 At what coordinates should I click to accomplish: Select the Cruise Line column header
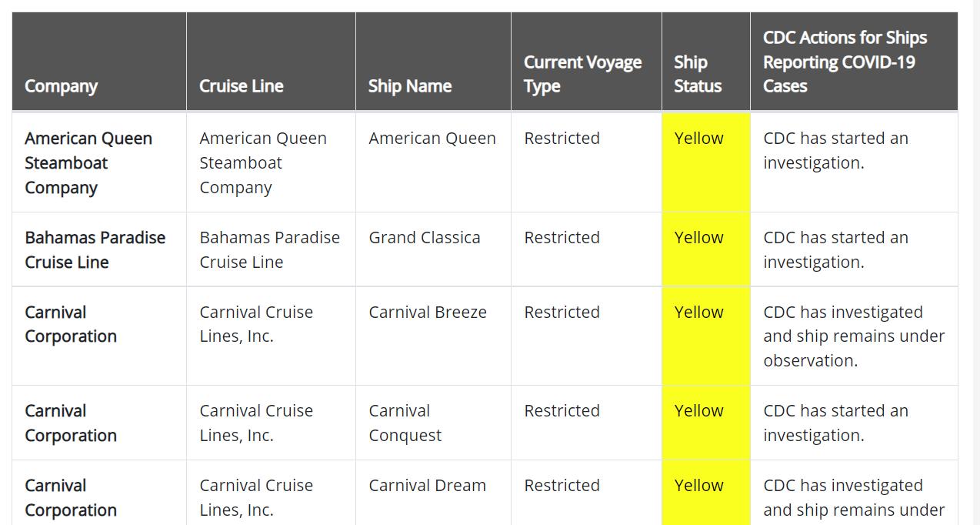(x=271, y=62)
